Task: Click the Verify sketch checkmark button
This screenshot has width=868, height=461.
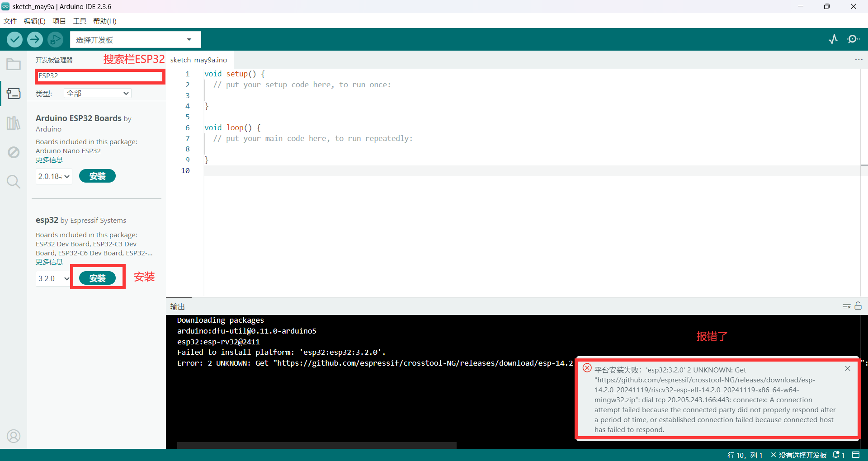Action: point(15,40)
